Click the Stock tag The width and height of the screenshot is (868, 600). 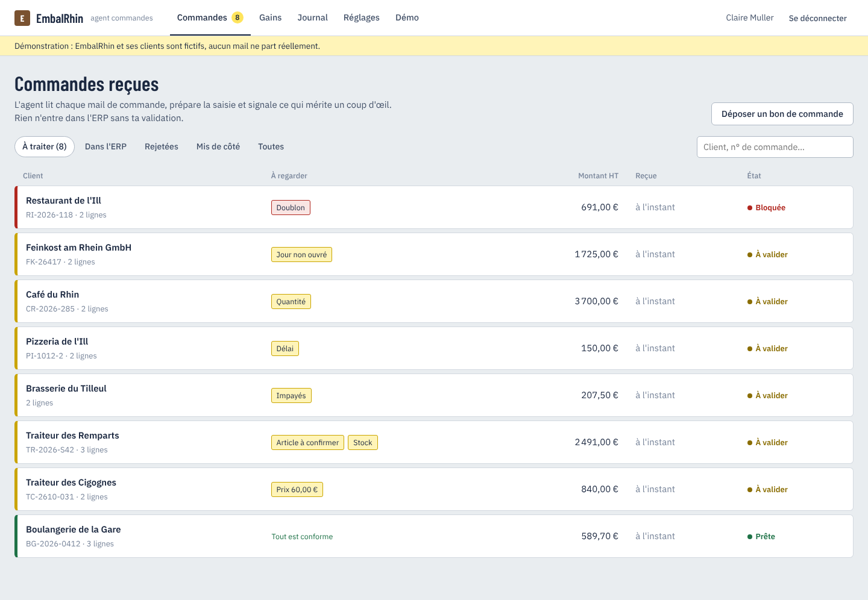pos(363,443)
